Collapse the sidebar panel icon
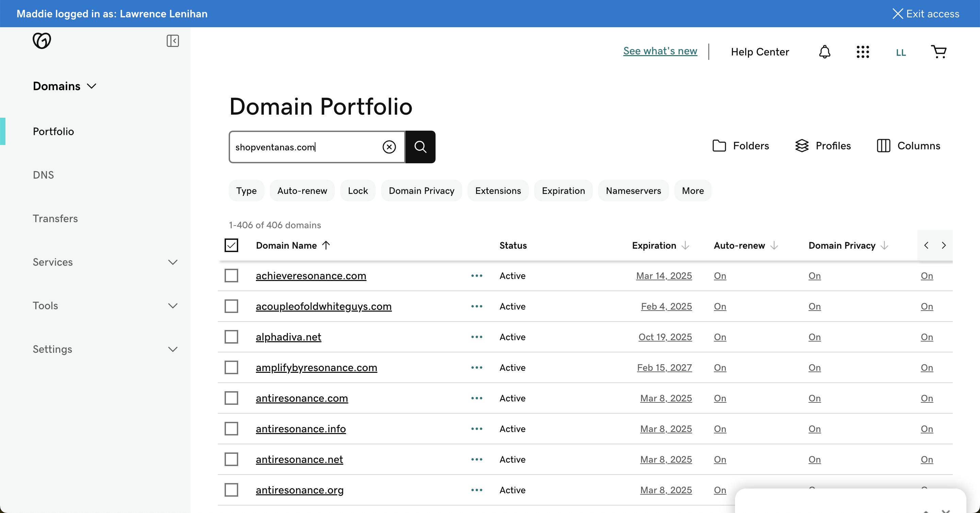The image size is (980, 513). (x=173, y=41)
